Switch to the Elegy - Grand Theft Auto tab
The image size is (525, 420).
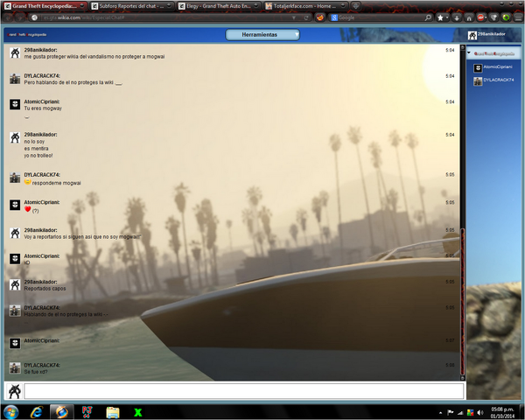219,6
